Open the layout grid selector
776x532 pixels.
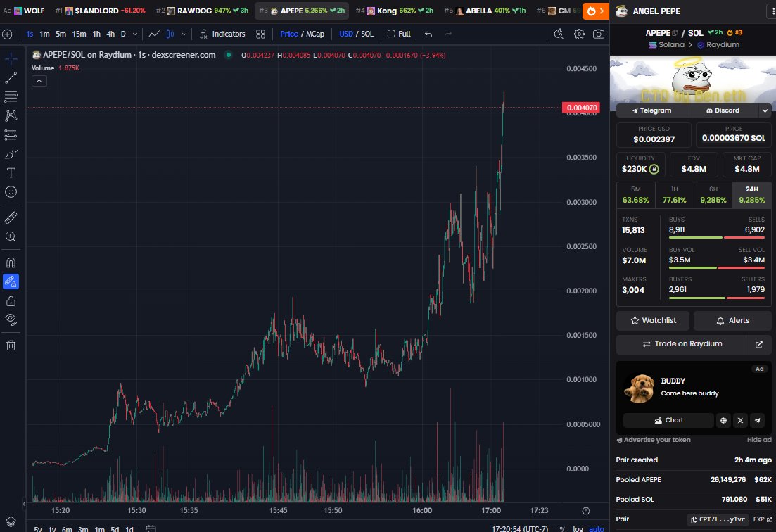(260, 34)
